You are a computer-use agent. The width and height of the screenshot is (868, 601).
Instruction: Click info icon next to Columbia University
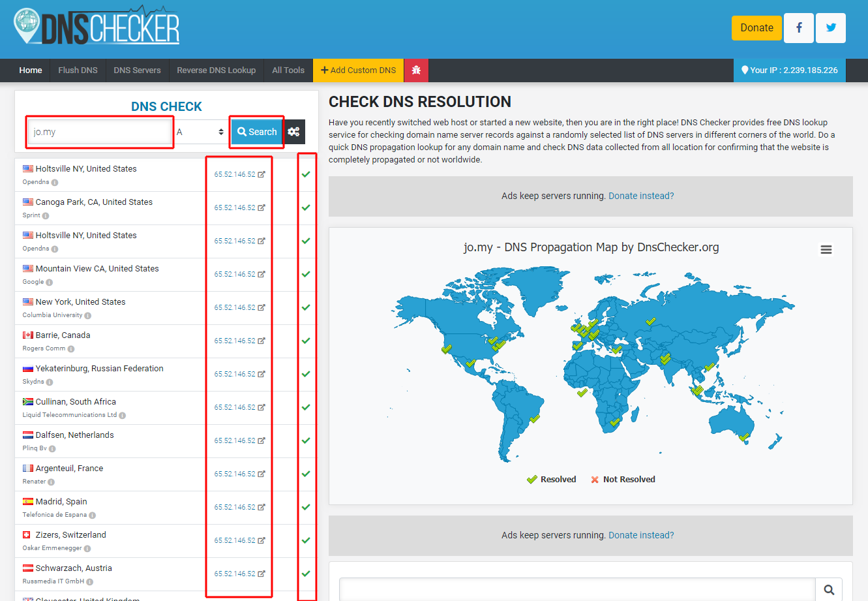[x=88, y=316]
